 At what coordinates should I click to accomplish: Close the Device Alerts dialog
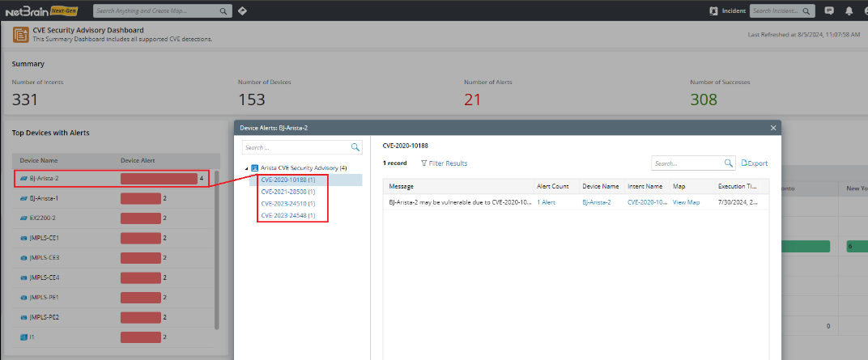(x=773, y=127)
